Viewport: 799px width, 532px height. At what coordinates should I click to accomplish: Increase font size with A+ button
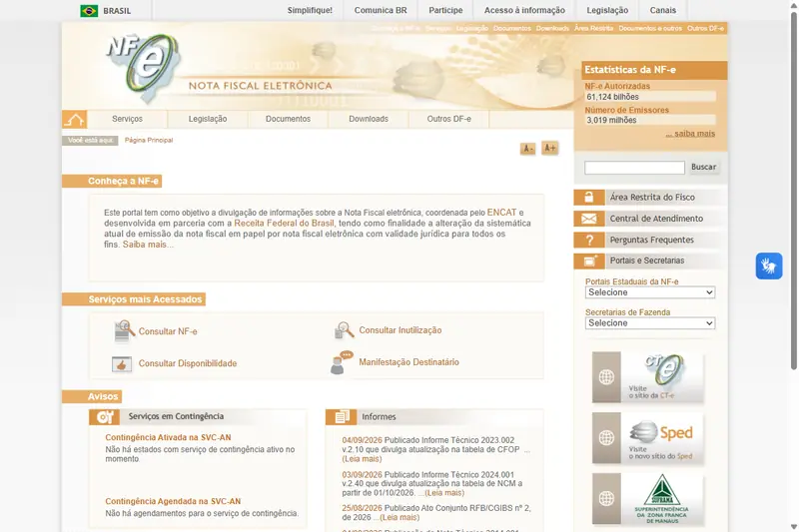coord(549,148)
